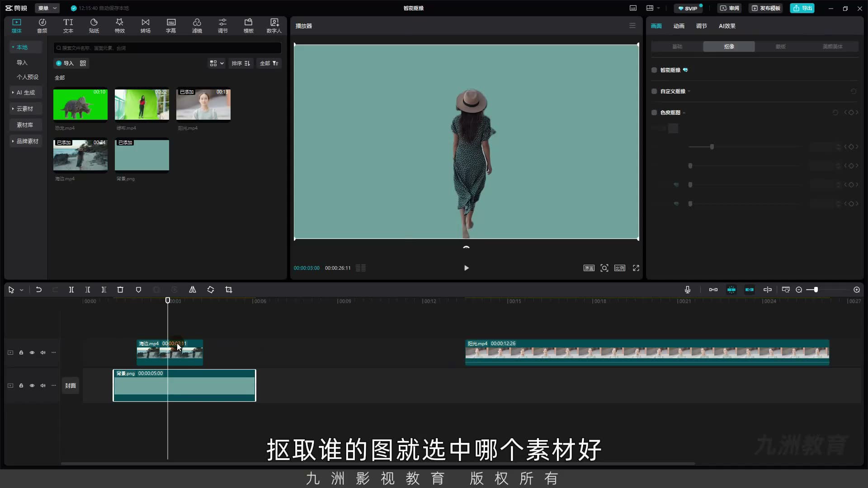Switch to the 蒙版 sub-tab
Viewport: 868px width, 488px height.
tap(780, 47)
